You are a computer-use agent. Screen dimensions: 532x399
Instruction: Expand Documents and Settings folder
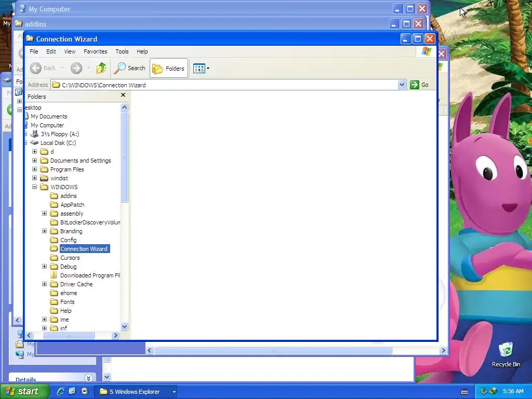(35, 161)
